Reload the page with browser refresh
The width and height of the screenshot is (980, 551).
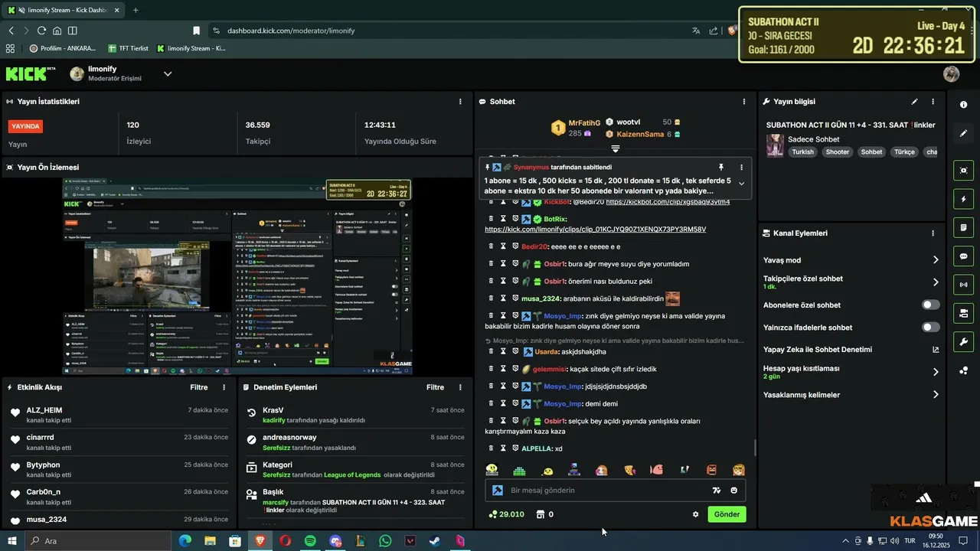41,31
